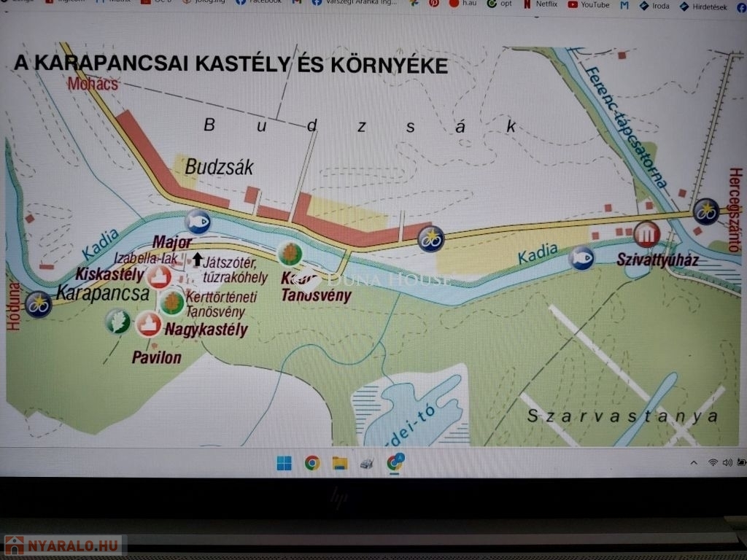747x560 pixels.
Task: Select the bicycle icon near Hóduna
Action: (37, 303)
